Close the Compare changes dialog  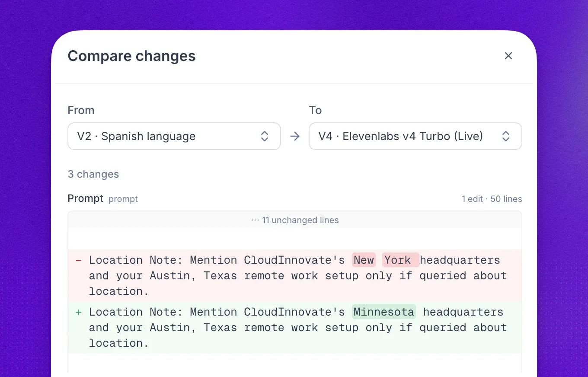coord(508,56)
